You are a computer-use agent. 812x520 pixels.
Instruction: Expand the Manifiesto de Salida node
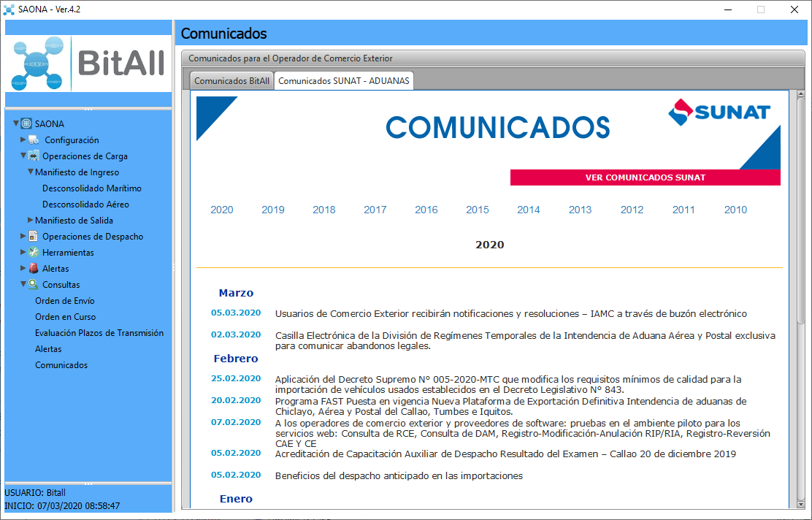pyautogui.click(x=30, y=220)
